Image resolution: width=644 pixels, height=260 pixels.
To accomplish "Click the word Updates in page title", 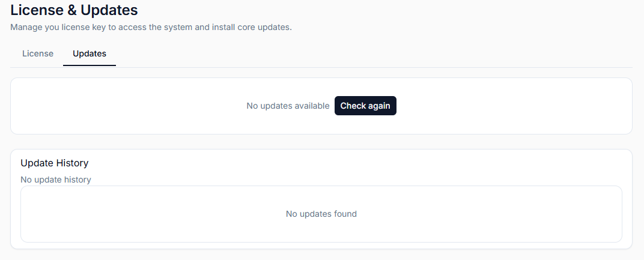I will point(109,10).
